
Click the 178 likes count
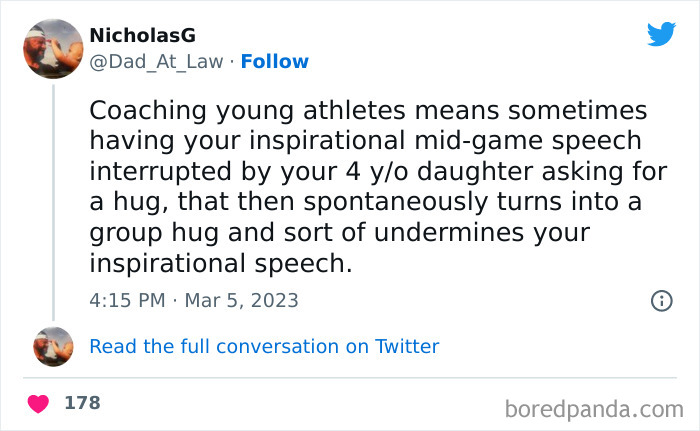[x=82, y=403]
